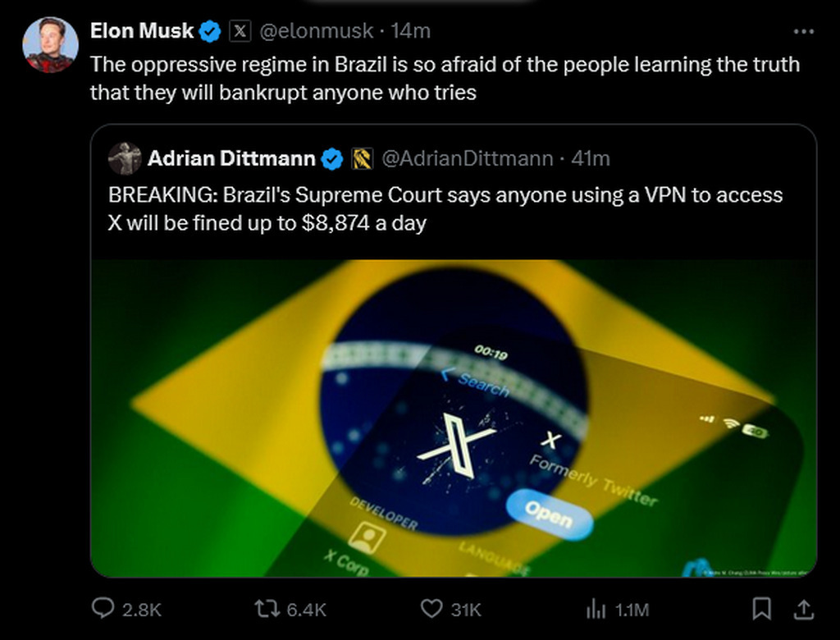Open the Brazil flag X app image
This screenshot has height=640, width=840.
coord(453,418)
